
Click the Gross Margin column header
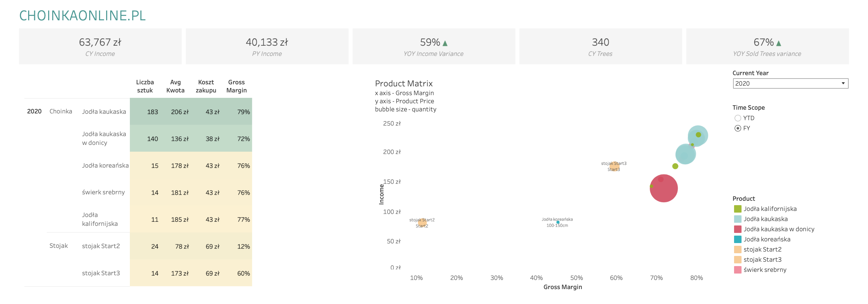[x=236, y=86]
